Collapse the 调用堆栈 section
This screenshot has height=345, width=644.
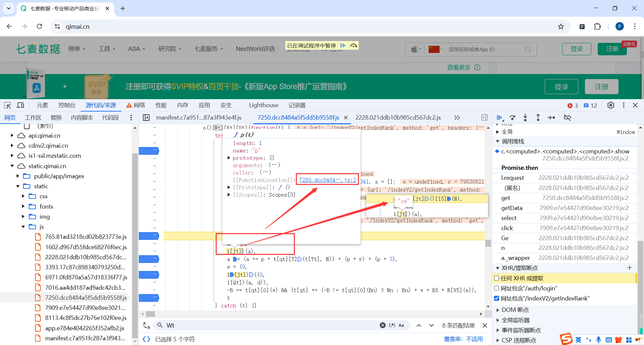(498, 141)
